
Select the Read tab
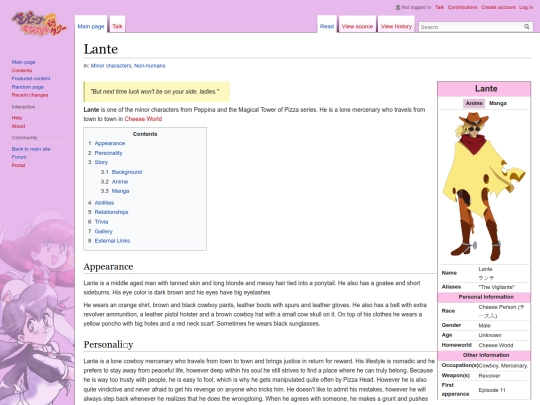[327, 27]
